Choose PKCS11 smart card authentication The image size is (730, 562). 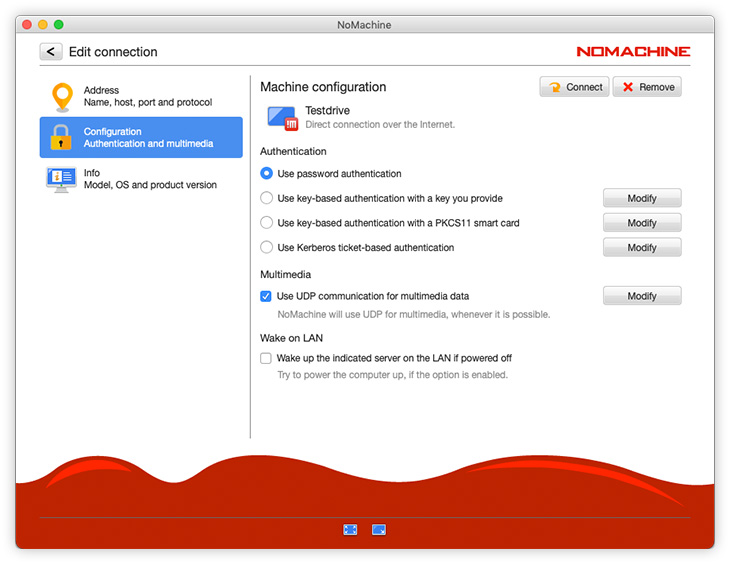click(x=266, y=223)
